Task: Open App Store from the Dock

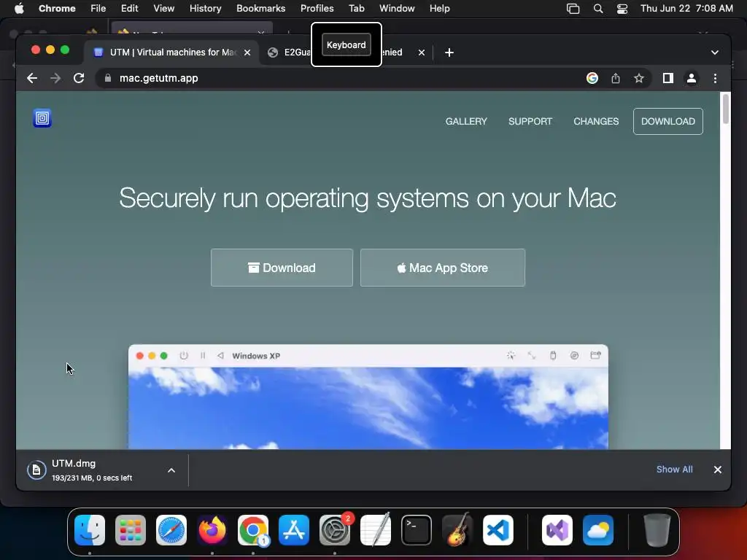Action: pos(294,530)
